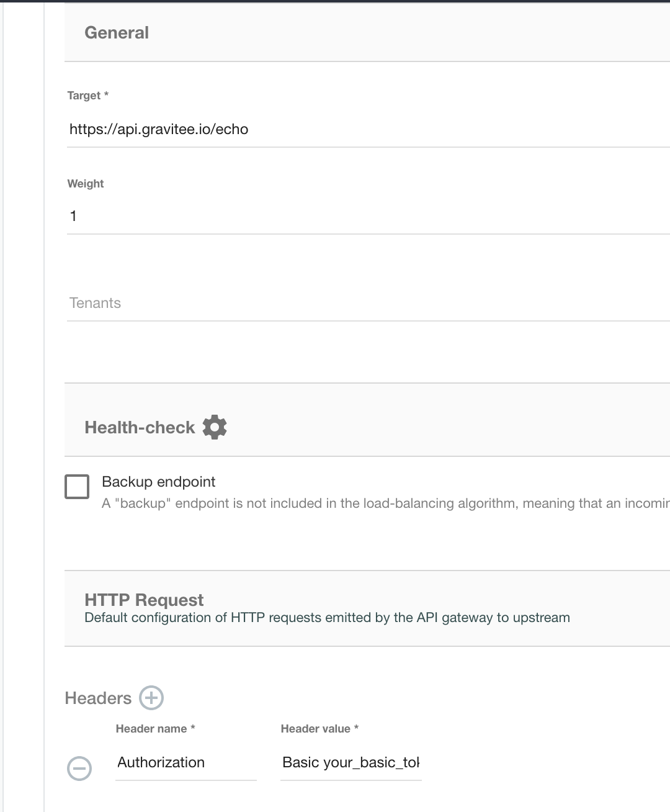670x812 pixels.
Task: Select the circular add button next to Headers
Action: pyautogui.click(x=150, y=698)
